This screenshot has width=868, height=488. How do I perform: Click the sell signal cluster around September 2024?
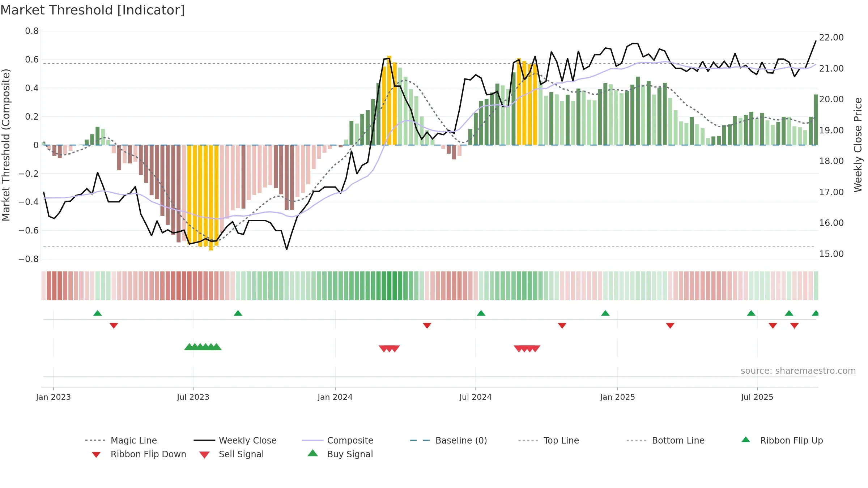coord(527,349)
